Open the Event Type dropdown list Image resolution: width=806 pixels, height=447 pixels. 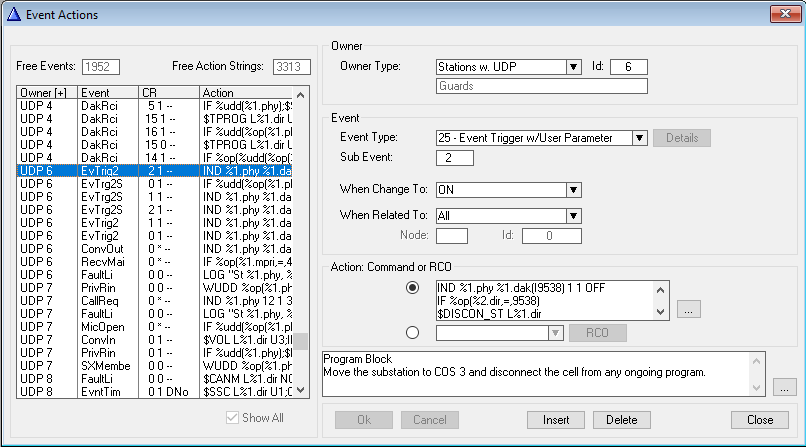(x=640, y=138)
